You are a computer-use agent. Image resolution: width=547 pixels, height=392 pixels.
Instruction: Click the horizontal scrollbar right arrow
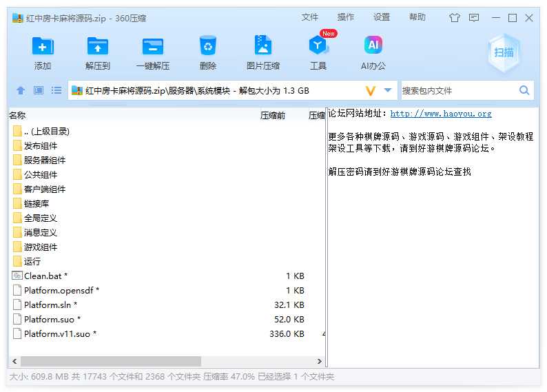pyautogui.click(x=319, y=361)
